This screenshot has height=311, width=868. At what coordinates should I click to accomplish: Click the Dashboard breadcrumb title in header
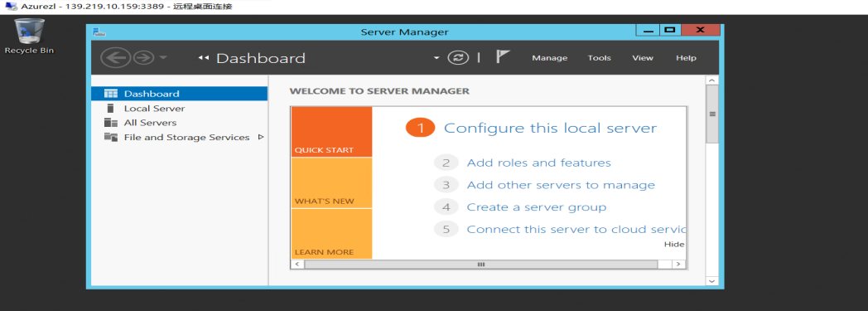[x=261, y=58]
